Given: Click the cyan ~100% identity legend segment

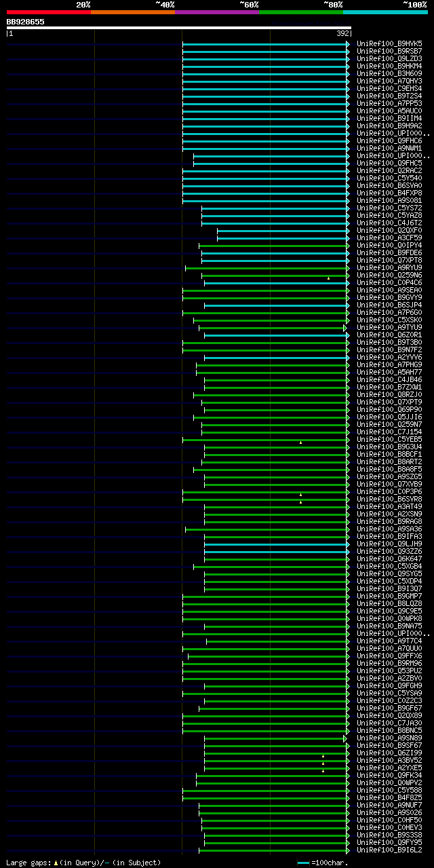Looking at the screenshot, I should pos(385,12).
